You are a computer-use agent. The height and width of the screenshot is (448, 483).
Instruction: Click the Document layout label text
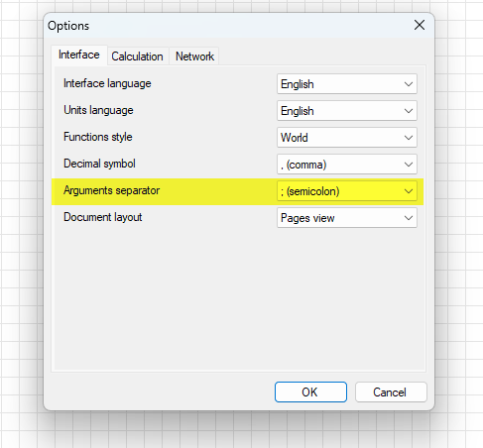click(103, 217)
